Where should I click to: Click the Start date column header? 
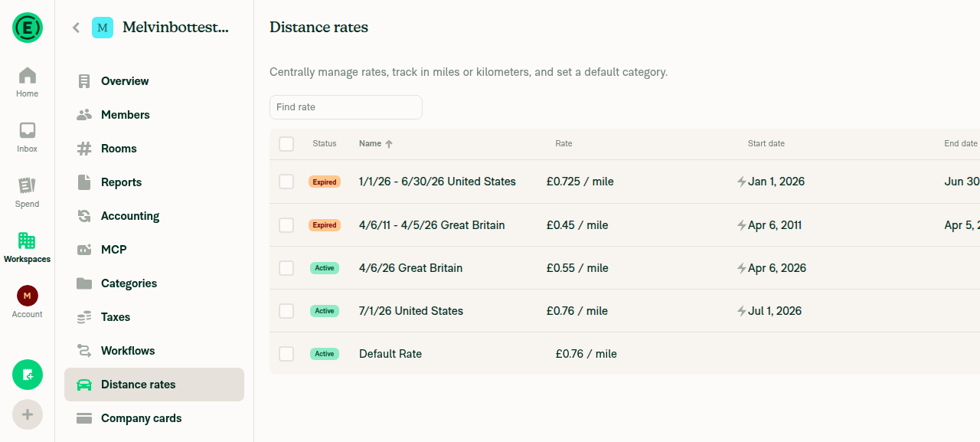pos(766,144)
